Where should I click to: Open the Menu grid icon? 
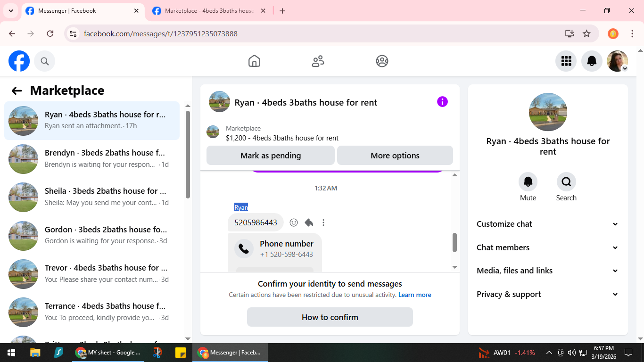tap(566, 61)
